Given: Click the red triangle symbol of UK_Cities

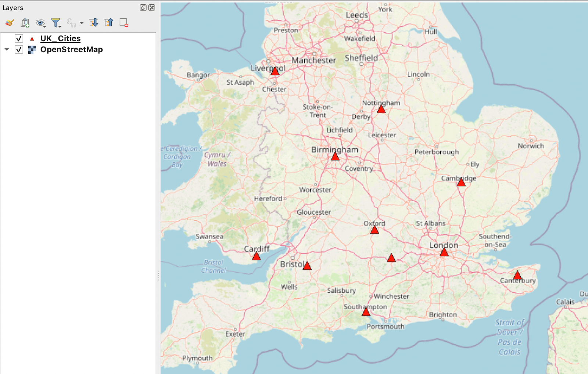Looking at the screenshot, I should 32,39.
